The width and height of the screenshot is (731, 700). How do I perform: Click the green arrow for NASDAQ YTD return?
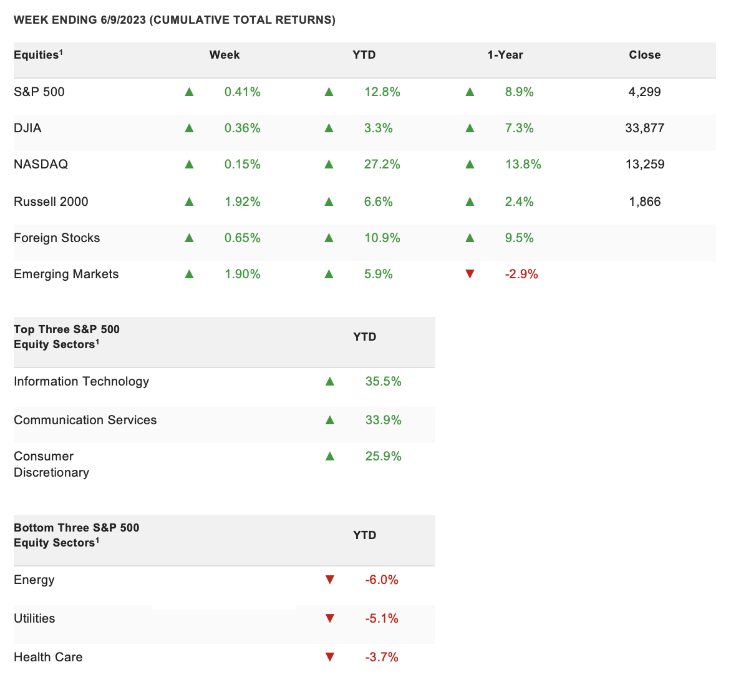329,164
